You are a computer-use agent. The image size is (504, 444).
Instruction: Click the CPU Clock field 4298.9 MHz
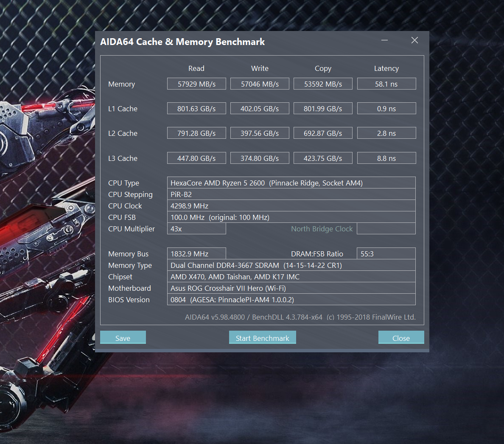(291, 206)
